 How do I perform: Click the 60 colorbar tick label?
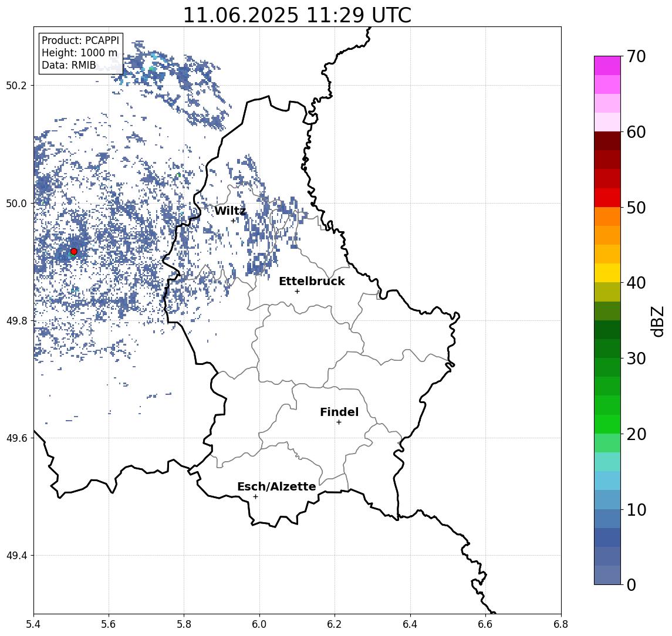(x=636, y=133)
